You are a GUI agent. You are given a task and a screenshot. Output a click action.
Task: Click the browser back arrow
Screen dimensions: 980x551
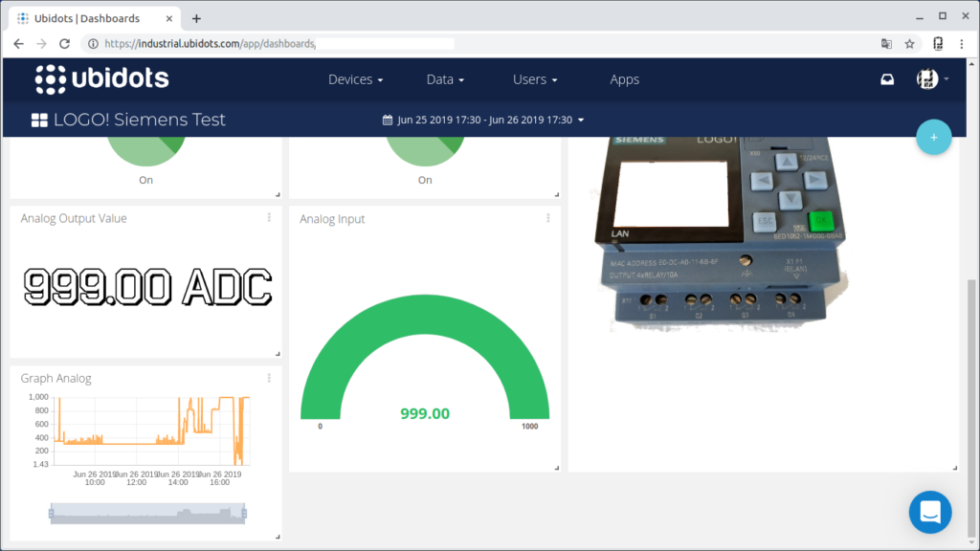18,44
